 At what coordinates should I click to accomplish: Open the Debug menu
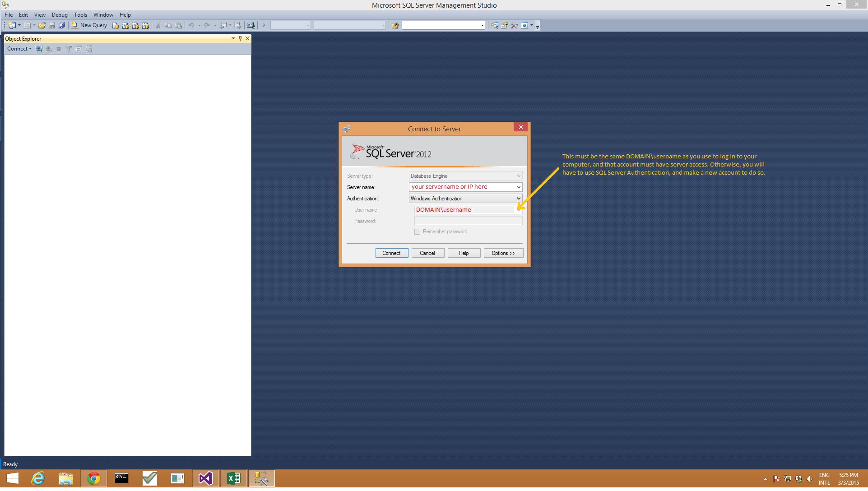(x=60, y=15)
